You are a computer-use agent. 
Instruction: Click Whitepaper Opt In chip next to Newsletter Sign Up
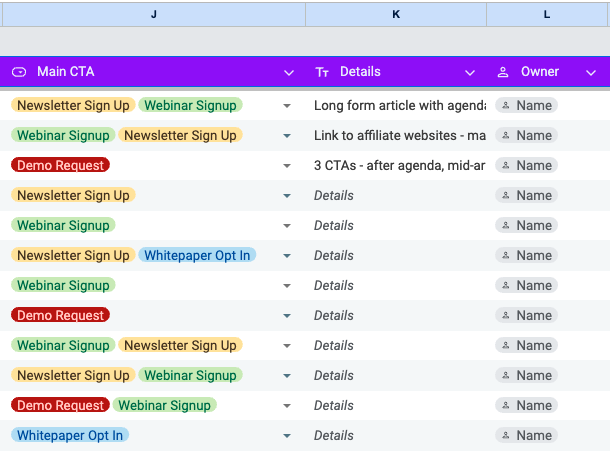[197, 255]
